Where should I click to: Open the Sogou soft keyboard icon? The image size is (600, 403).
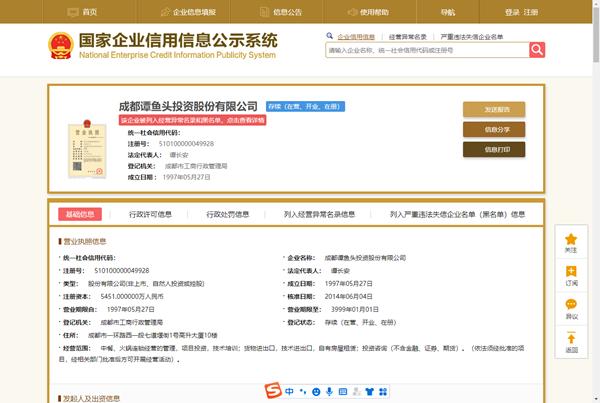coord(343,392)
